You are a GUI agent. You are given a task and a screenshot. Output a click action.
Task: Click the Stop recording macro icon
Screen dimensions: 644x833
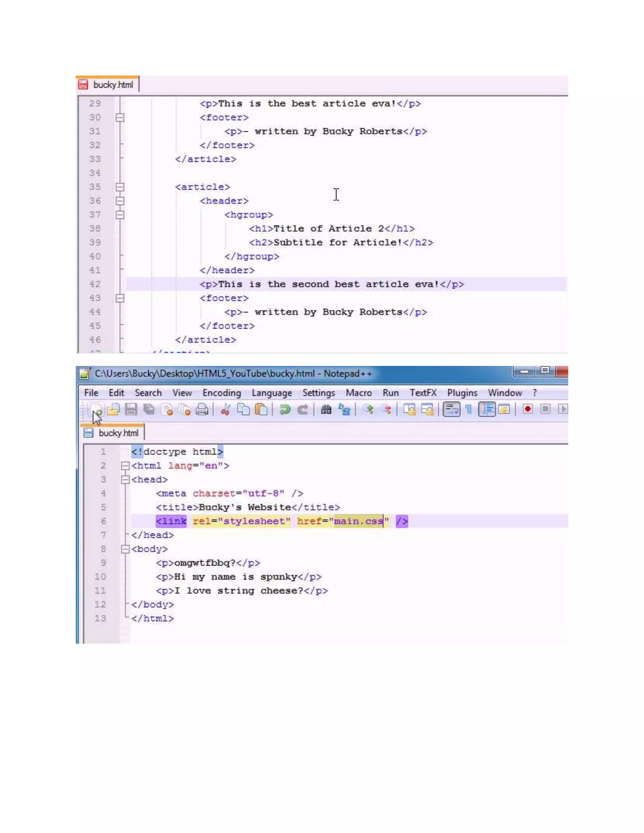coord(546,409)
